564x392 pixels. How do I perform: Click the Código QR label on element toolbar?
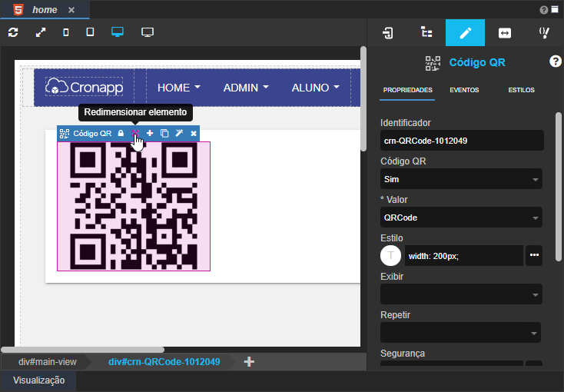point(92,134)
